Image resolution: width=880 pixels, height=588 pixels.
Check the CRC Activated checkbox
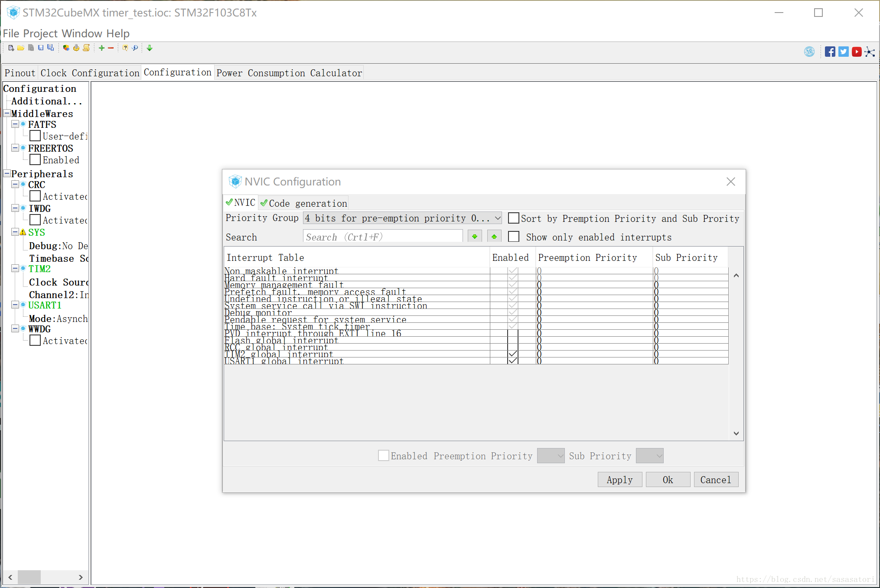pos(35,196)
